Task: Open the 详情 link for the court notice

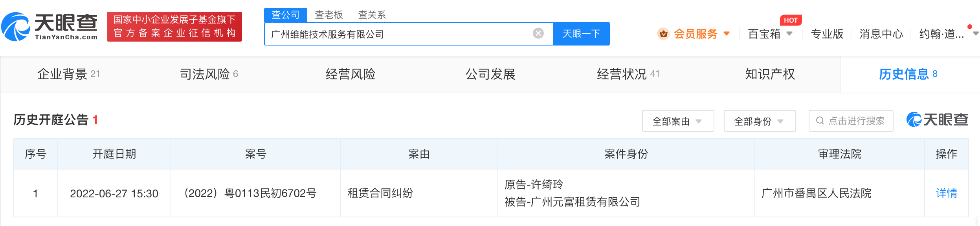Action: tap(946, 193)
